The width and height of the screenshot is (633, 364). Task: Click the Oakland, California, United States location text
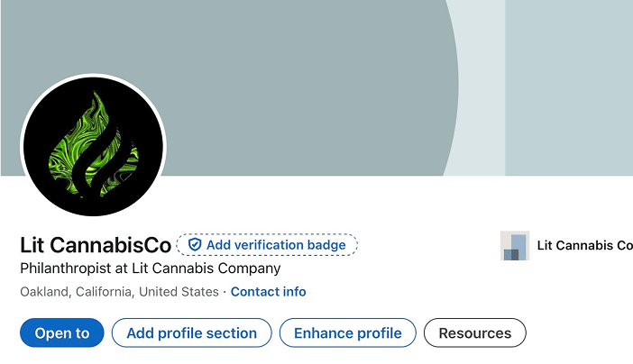pos(119,292)
